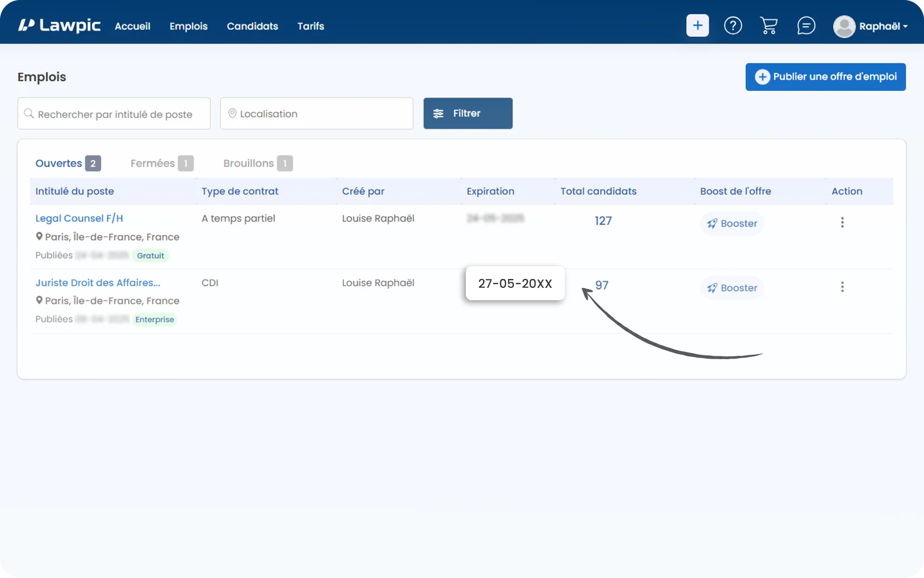The height and width of the screenshot is (578, 924).
Task: Click the Expiration column header
Action: point(490,192)
